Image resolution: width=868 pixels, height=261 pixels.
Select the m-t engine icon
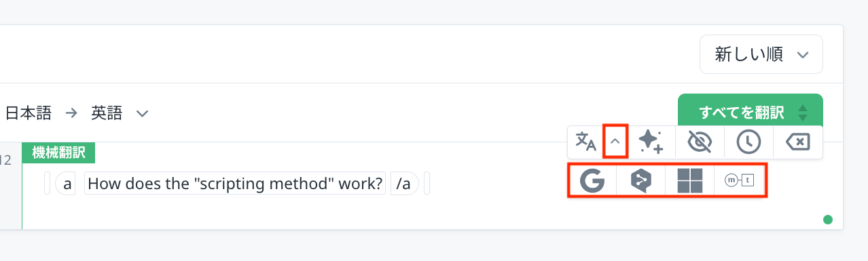click(740, 181)
